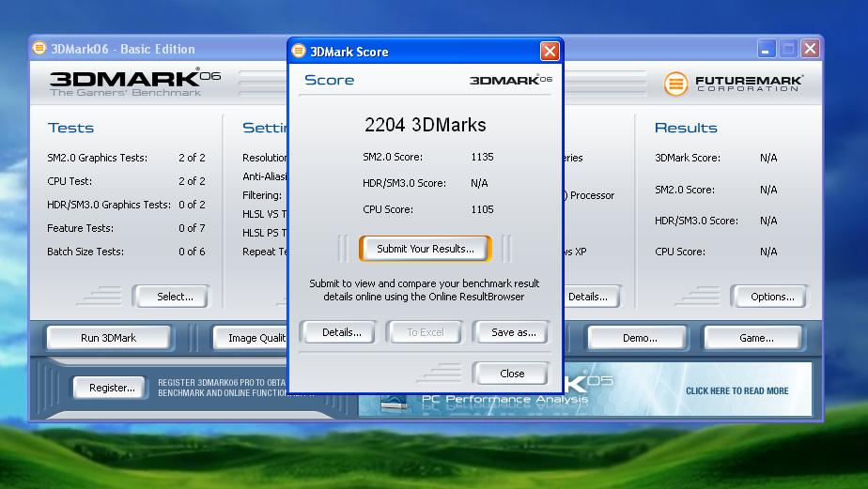Click the 3DMark Score dialog title icon
Image resolution: width=868 pixels, height=489 pixels.
coord(299,51)
